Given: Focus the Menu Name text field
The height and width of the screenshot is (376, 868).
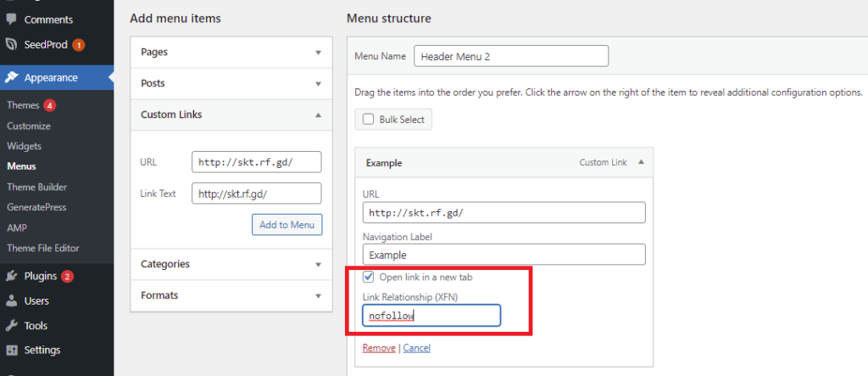Looking at the screenshot, I should (x=511, y=56).
